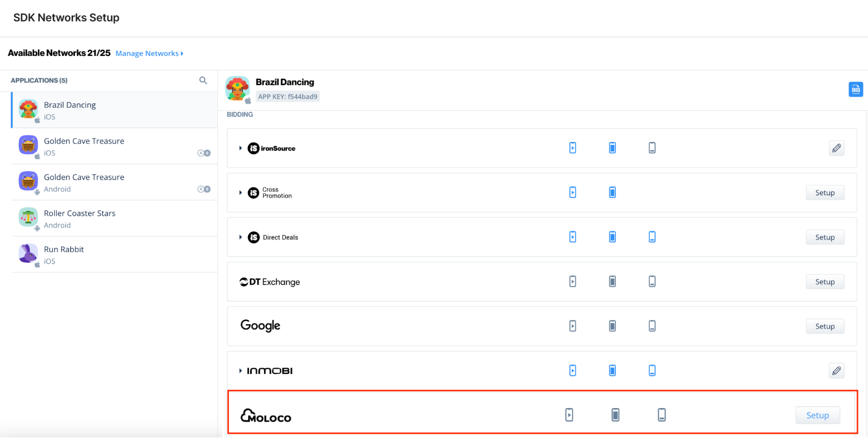Select Roller Coaster Stars Android app
The image size is (868, 438).
pyautogui.click(x=79, y=219)
